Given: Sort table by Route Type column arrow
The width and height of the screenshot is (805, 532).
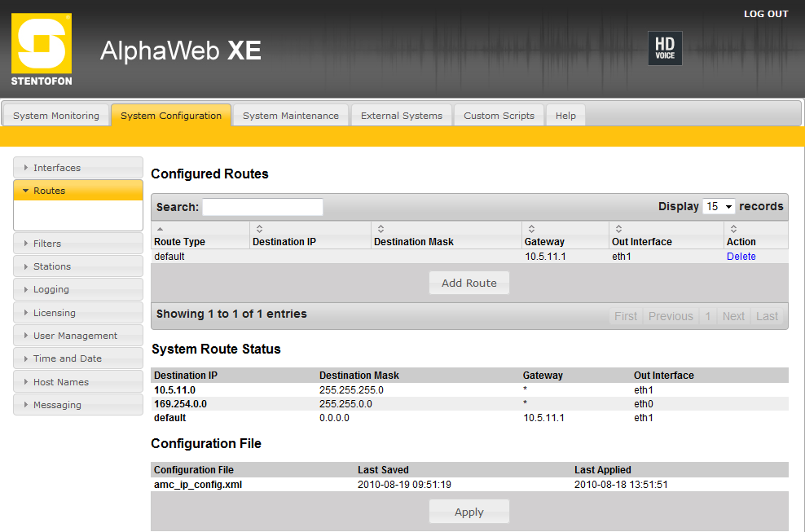Looking at the screenshot, I should [x=160, y=229].
